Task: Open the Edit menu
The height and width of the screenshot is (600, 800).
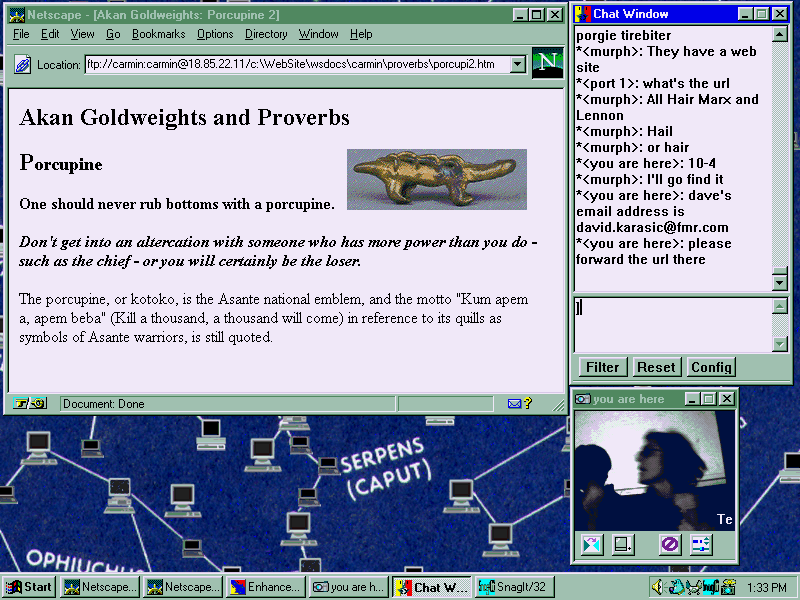Action: [x=50, y=34]
